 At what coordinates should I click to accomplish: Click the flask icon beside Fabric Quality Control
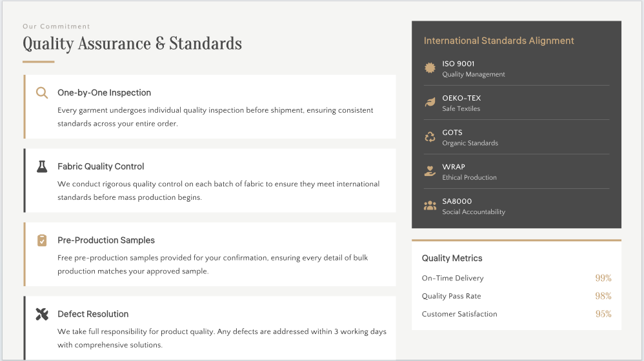pyautogui.click(x=42, y=166)
